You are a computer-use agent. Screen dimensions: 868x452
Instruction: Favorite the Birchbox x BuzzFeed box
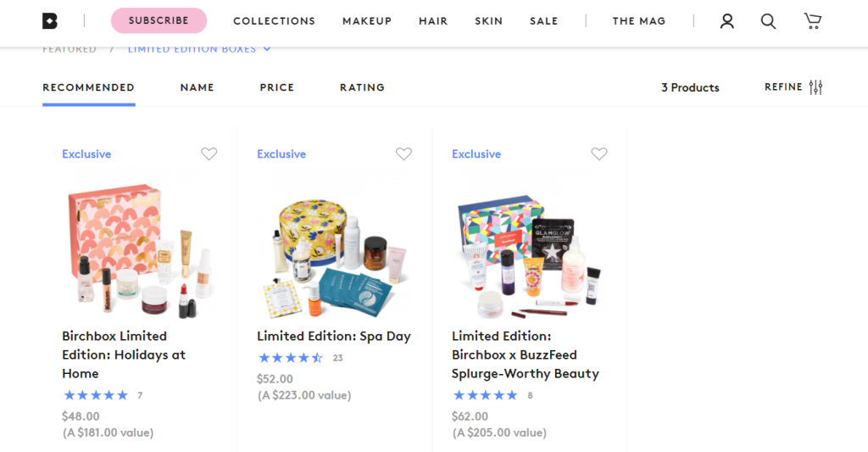point(598,153)
